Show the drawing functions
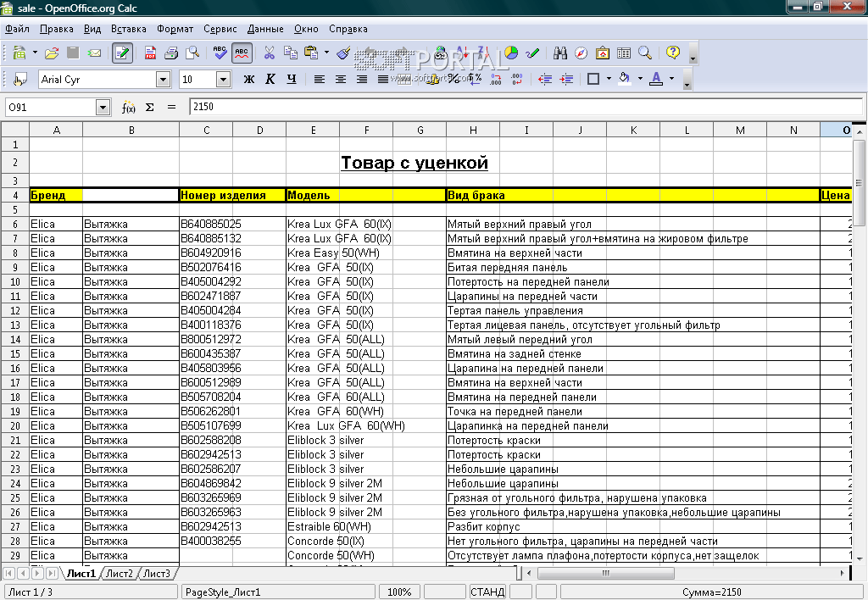Image resolution: width=868 pixels, height=600 pixels. tap(532, 53)
